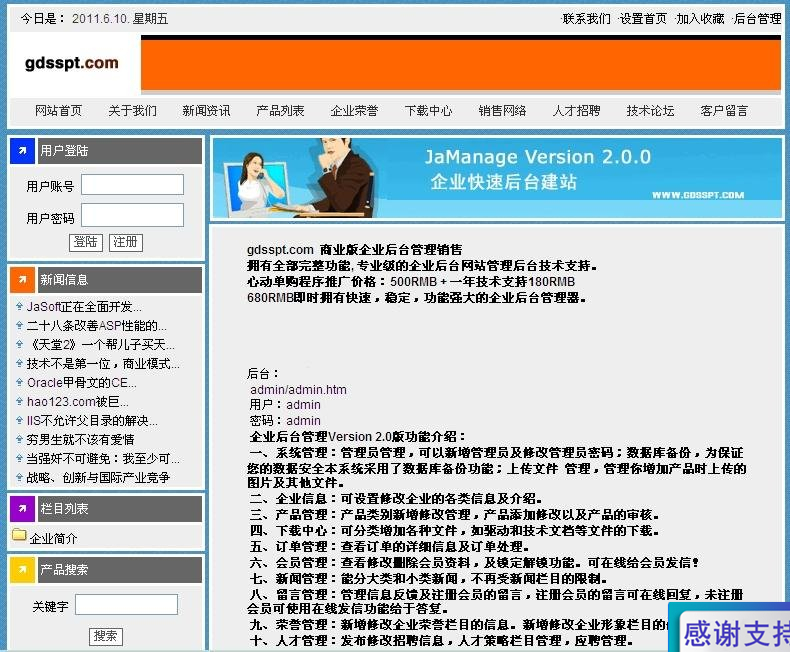Click the bullet icon before JaSoft正在全面开发
This screenshot has height=652, width=790.
click(19, 306)
